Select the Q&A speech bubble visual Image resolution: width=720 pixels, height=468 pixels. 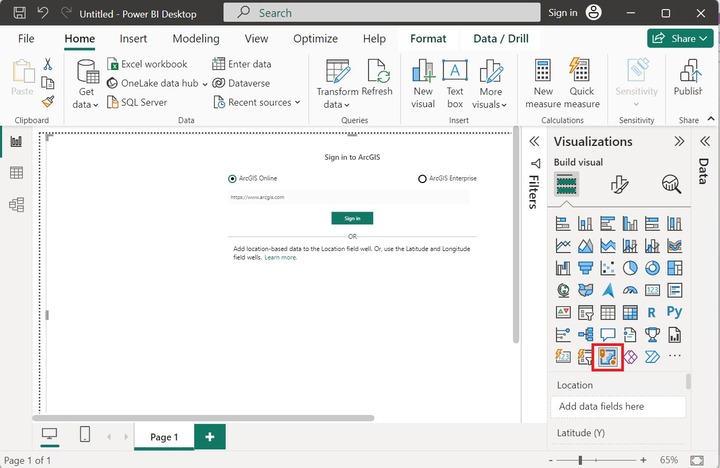pos(608,335)
